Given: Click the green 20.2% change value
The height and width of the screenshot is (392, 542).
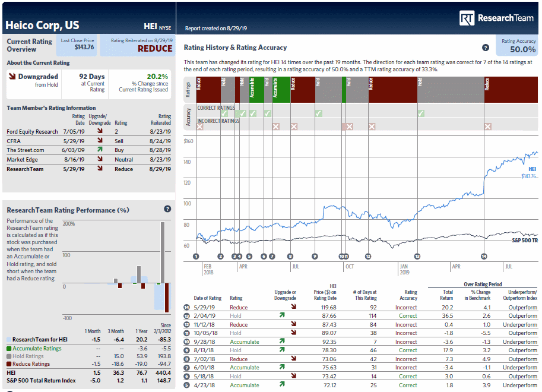Looking at the screenshot, I should pyautogui.click(x=157, y=77).
